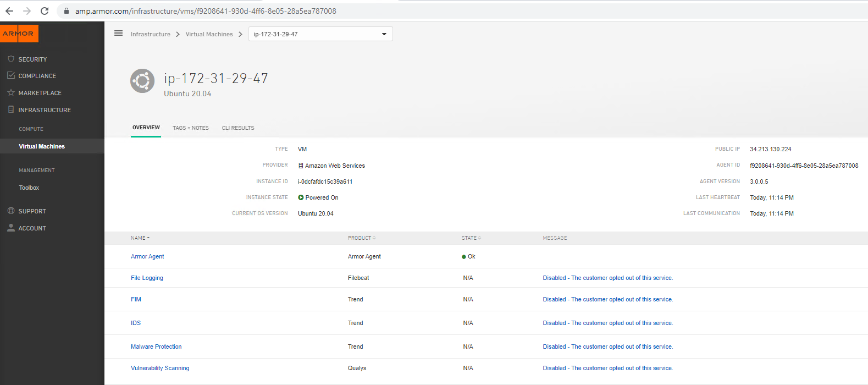The height and width of the screenshot is (385, 868).
Task: Select Toolbox in the sidebar
Action: pos(29,188)
